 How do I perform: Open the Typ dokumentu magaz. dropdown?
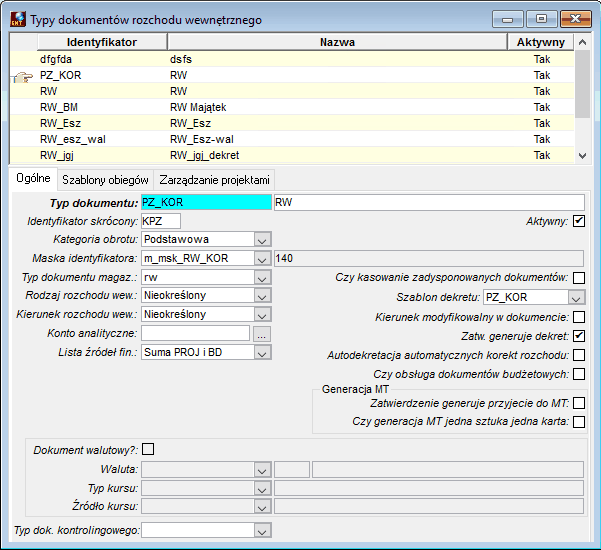(x=262, y=277)
